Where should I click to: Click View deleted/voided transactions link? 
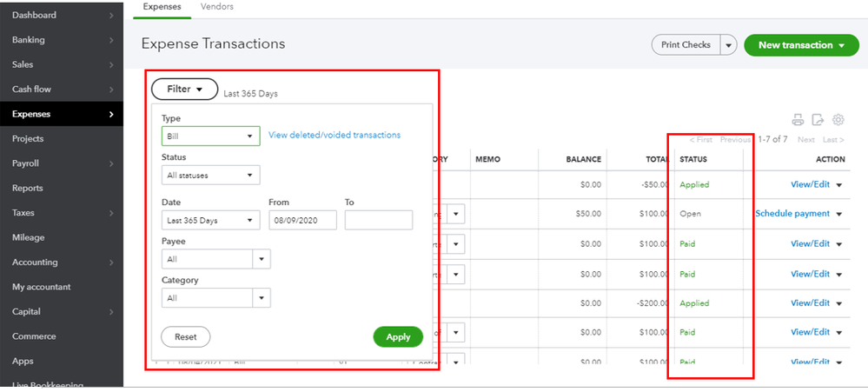[x=335, y=135]
